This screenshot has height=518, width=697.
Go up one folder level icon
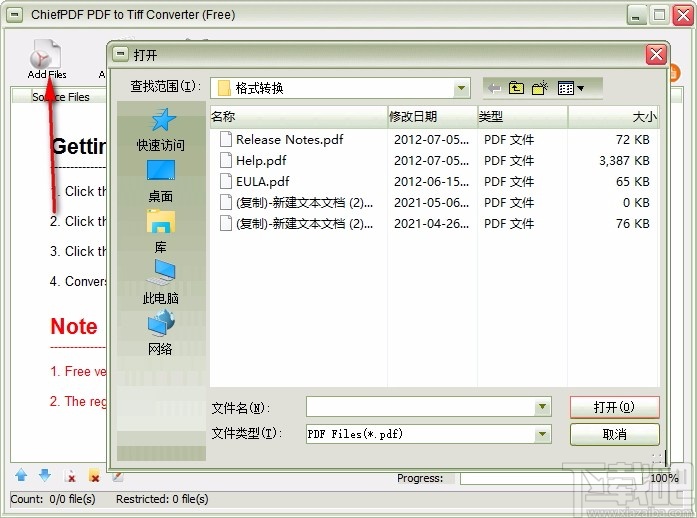[516, 88]
